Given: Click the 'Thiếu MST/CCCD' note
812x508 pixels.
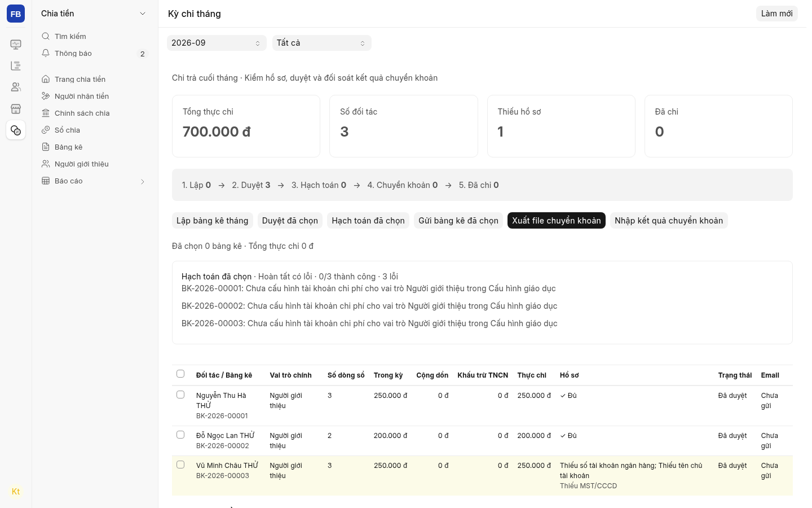Looking at the screenshot, I should pos(588,486).
